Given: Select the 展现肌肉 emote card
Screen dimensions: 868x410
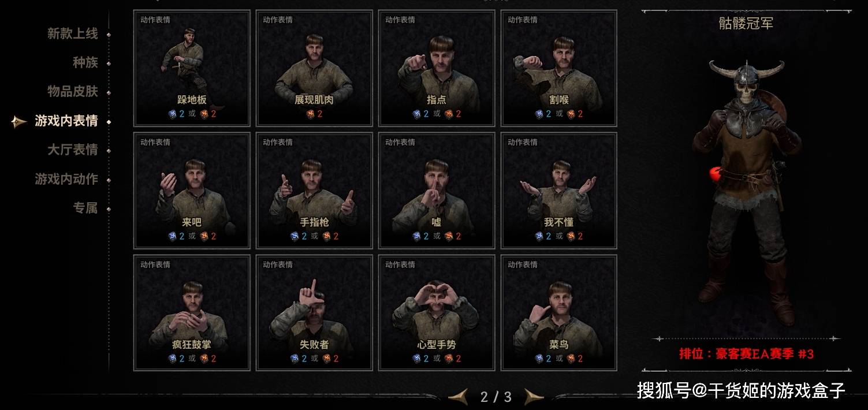Looking at the screenshot, I should coord(314,68).
